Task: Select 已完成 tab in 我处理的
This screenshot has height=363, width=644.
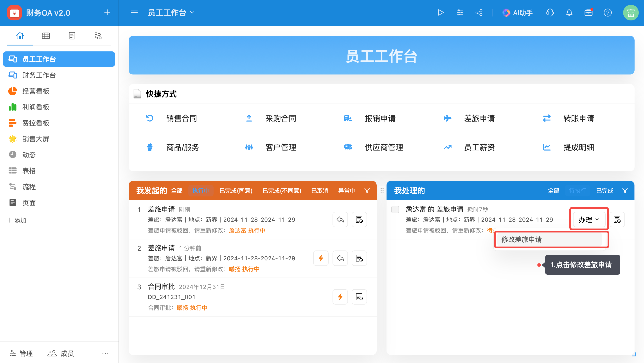Action: click(604, 191)
